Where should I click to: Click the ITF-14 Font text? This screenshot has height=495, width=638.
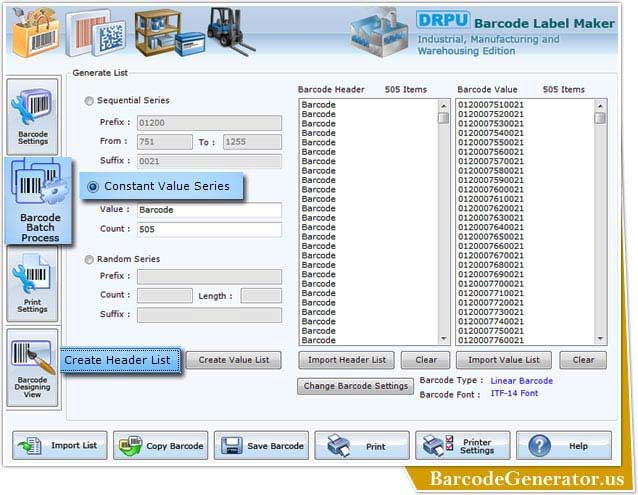coord(514,393)
